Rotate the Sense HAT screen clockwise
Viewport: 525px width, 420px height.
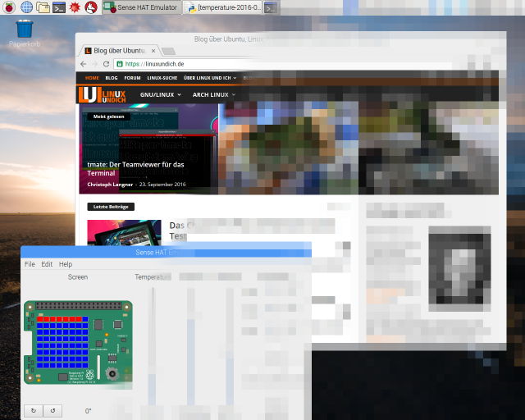click(34, 411)
